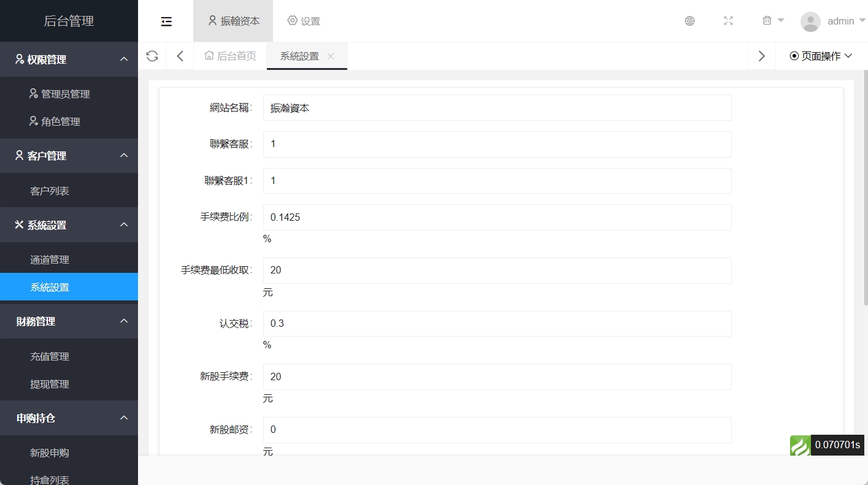868x485 pixels.
Task: Click the left arrow to scroll tabs back
Action: (180, 56)
